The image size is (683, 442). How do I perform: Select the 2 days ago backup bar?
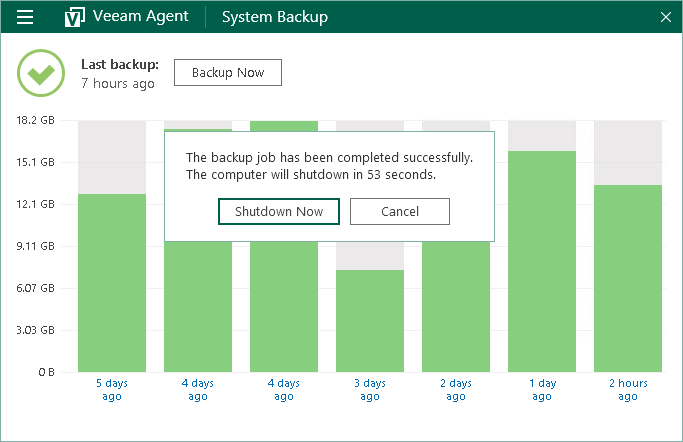(456, 307)
